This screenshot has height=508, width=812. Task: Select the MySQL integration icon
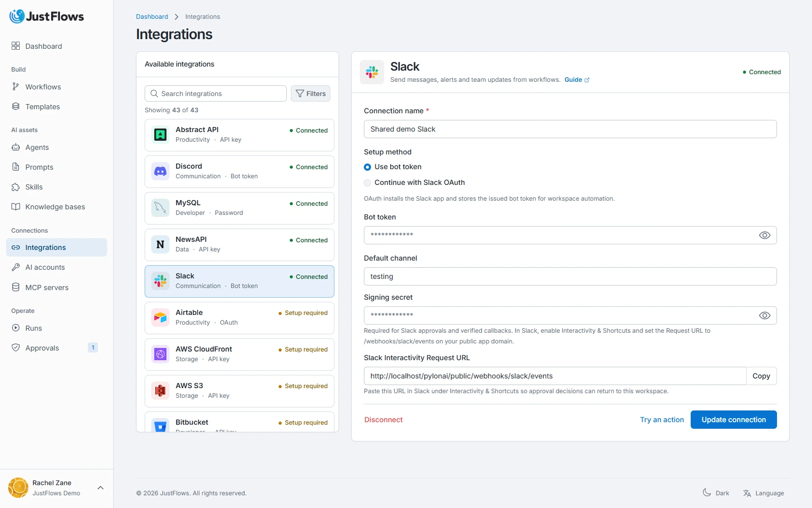click(x=160, y=208)
